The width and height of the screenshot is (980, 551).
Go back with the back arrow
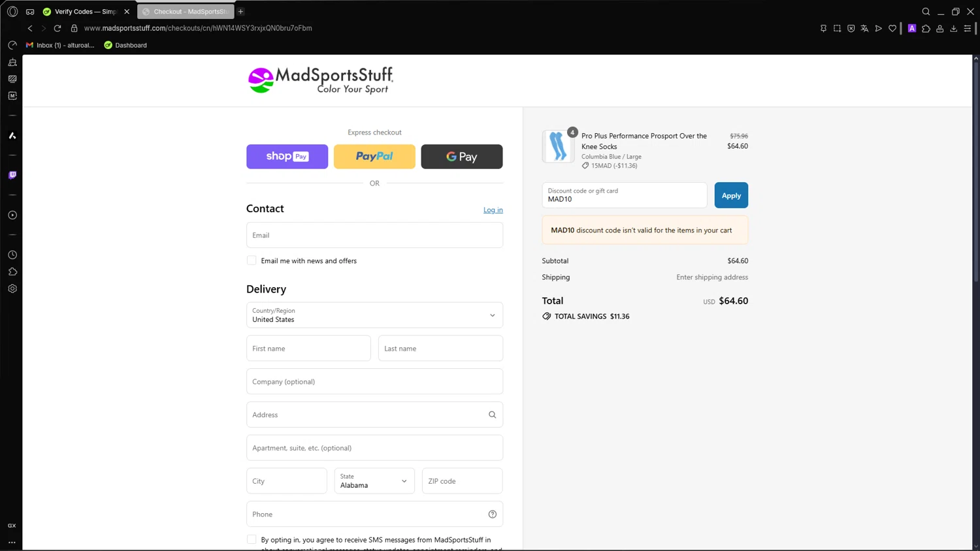(x=30, y=28)
